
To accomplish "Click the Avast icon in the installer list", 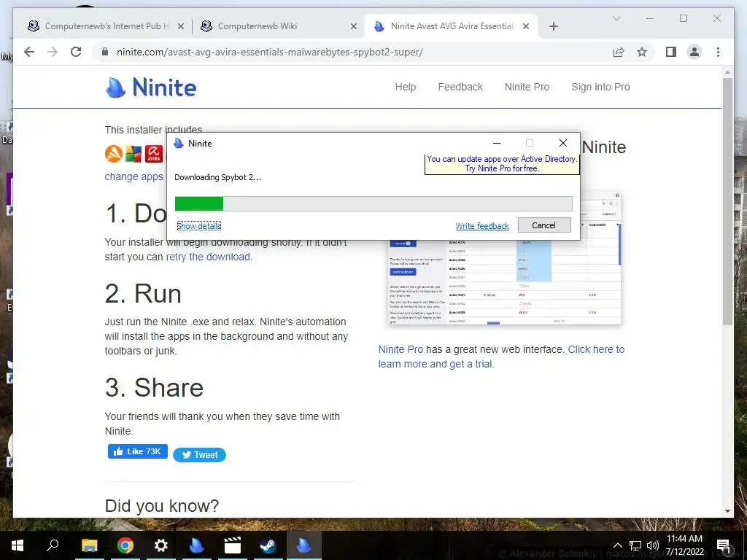I will [113, 154].
